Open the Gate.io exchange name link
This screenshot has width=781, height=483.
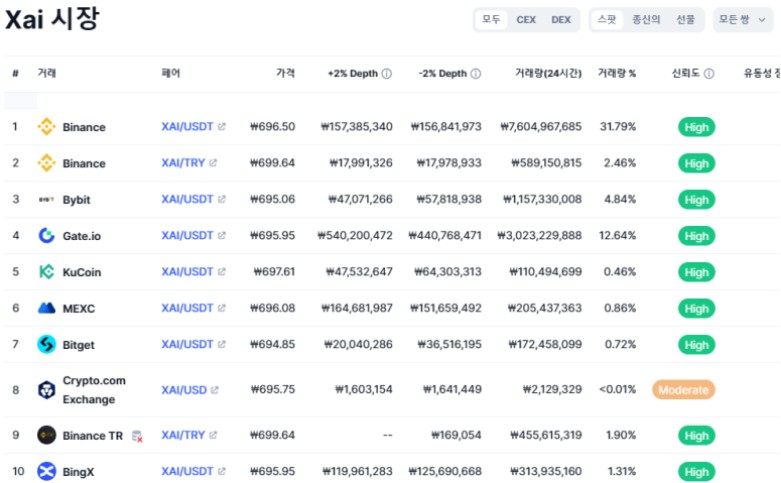point(82,236)
